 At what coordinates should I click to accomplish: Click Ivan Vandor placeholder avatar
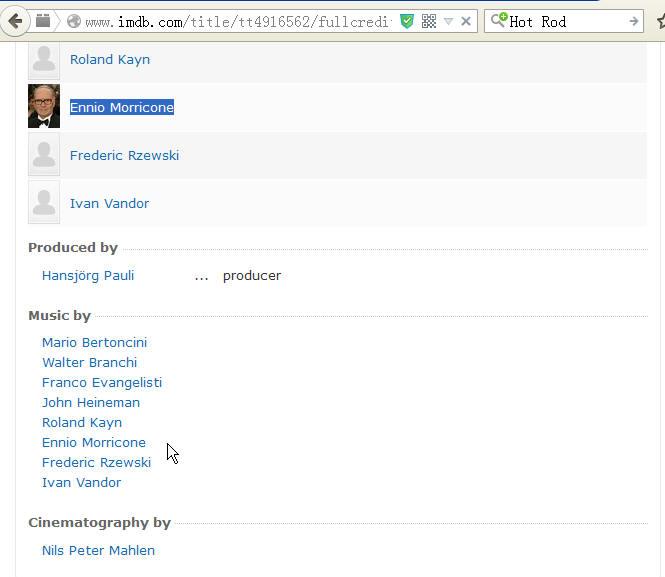coord(44,202)
